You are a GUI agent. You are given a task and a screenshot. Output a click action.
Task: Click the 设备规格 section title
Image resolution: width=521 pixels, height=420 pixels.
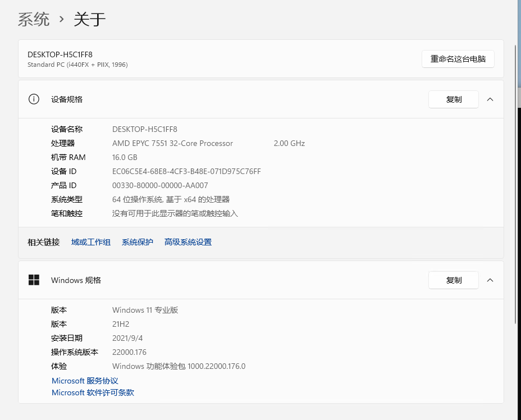67,99
